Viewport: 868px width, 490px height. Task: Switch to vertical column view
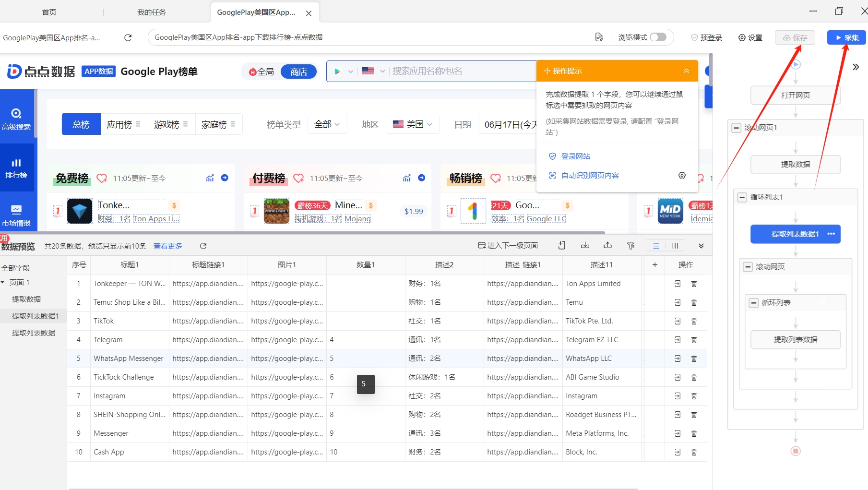click(x=675, y=246)
